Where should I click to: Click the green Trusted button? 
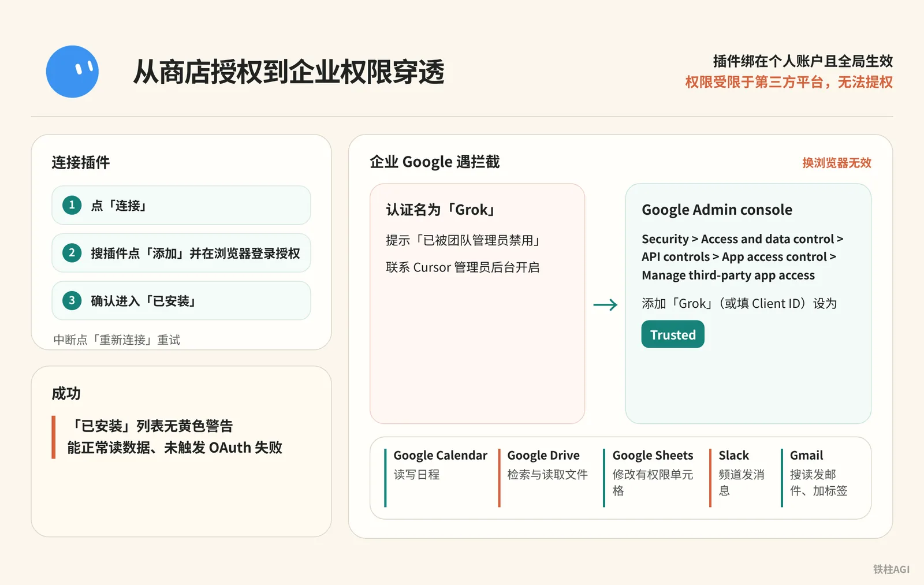tap(673, 334)
